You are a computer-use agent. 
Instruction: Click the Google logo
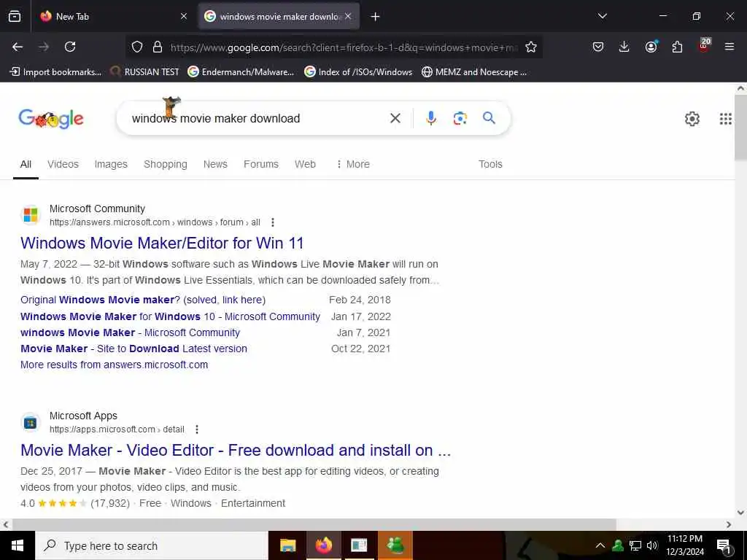pyautogui.click(x=51, y=119)
